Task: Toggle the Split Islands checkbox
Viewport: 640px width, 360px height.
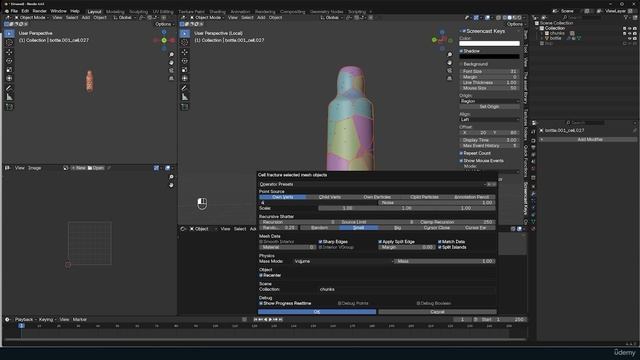Action: (440, 247)
